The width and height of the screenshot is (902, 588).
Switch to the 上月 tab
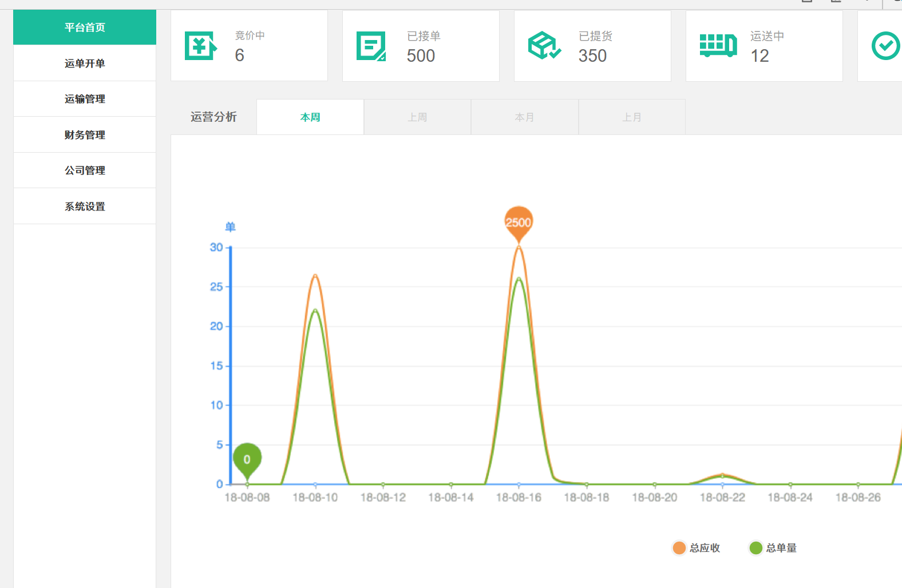click(x=632, y=117)
